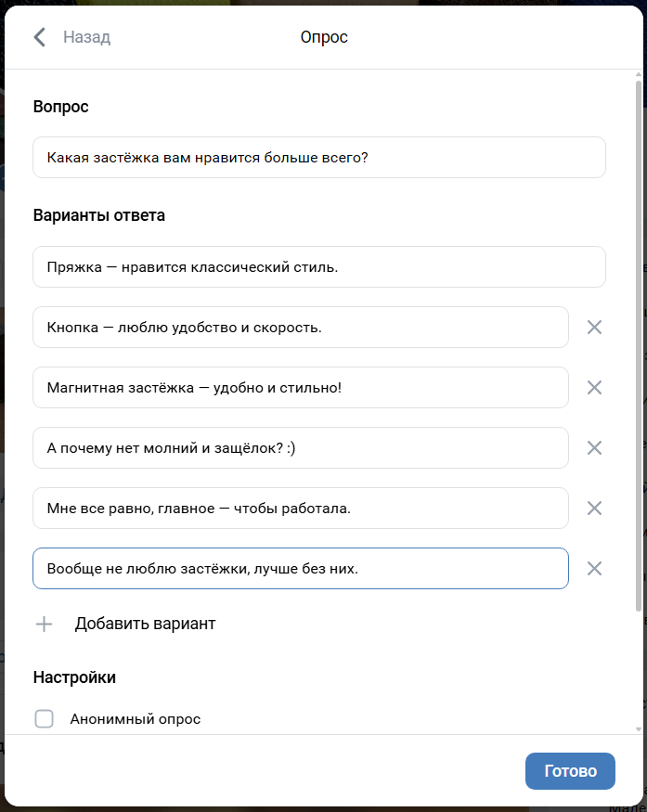Viewport: 647px width, 812px height.
Task: Click the vertical scrollbar of the poll dialog
Action: click(638, 343)
